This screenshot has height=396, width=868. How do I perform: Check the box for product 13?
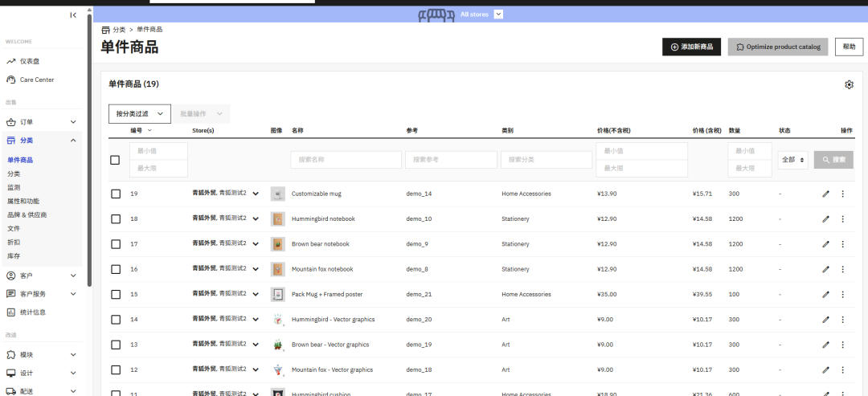pos(116,345)
